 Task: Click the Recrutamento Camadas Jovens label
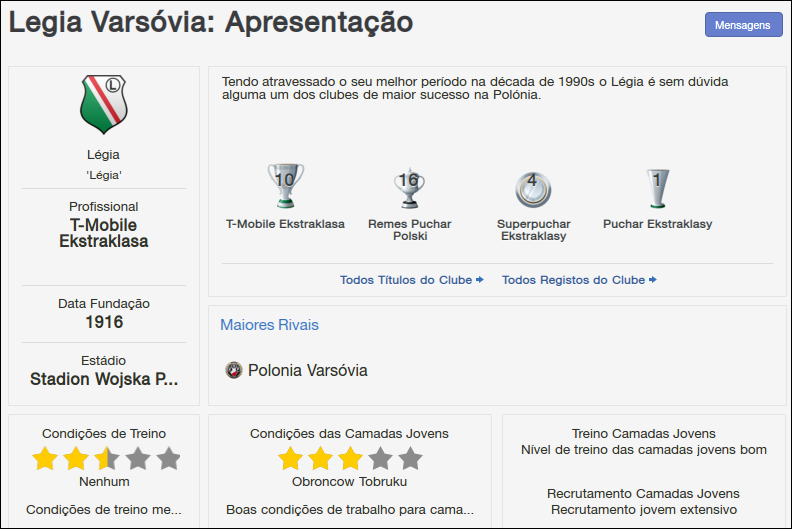pyautogui.click(x=643, y=493)
